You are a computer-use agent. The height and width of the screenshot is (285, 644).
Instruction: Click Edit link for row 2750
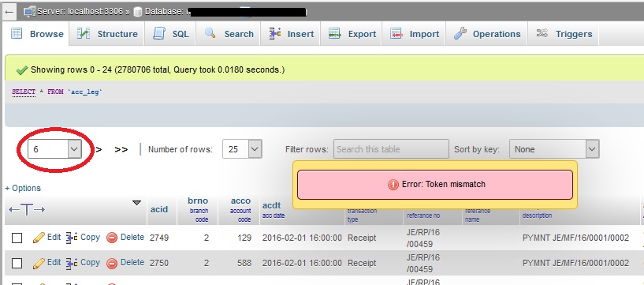(54, 262)
